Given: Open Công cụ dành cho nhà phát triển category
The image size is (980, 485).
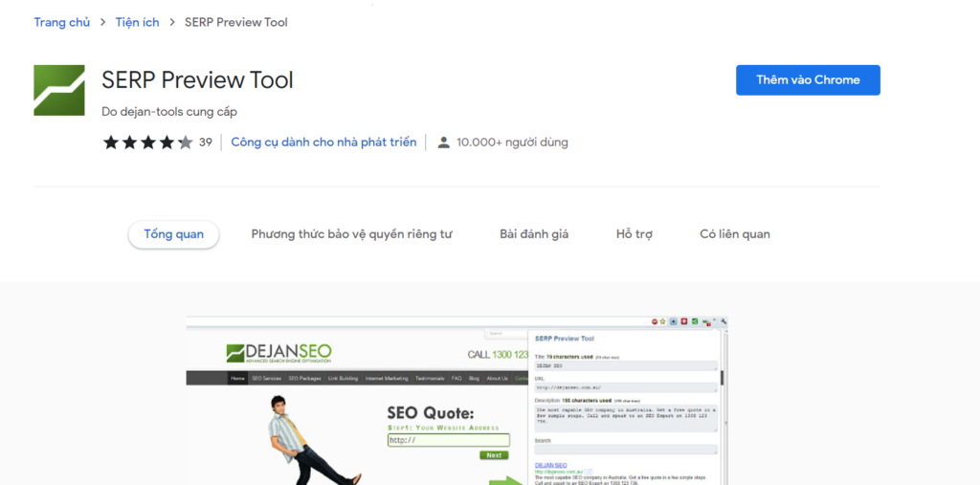Looking at the screenshot, I should pos(323,142).
